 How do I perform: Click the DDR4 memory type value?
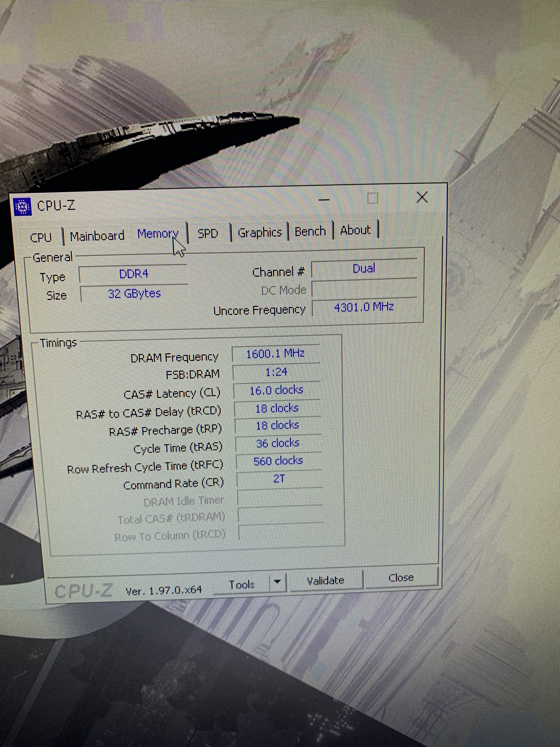point(134,274)
